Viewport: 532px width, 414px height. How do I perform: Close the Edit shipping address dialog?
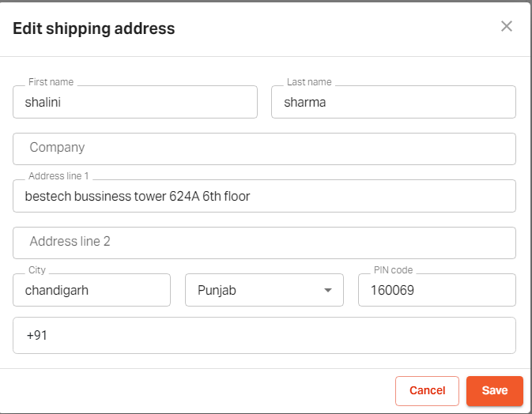pyautogui.click(x=507, y=26)
